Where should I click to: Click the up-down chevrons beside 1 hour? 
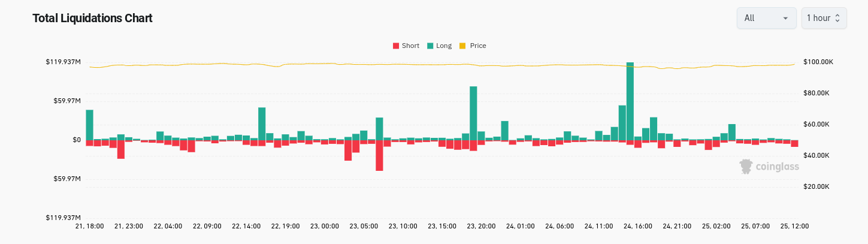(x=837, y=19)
